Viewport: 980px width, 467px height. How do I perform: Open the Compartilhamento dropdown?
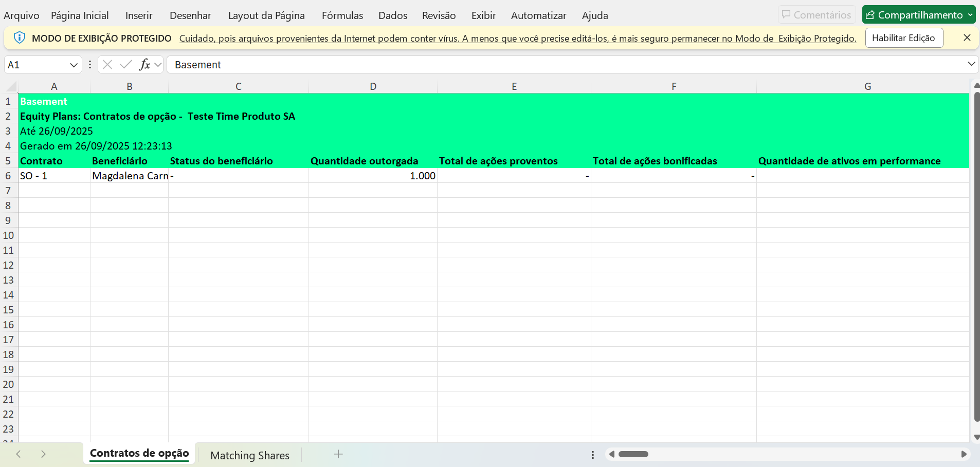coord(970,15)
